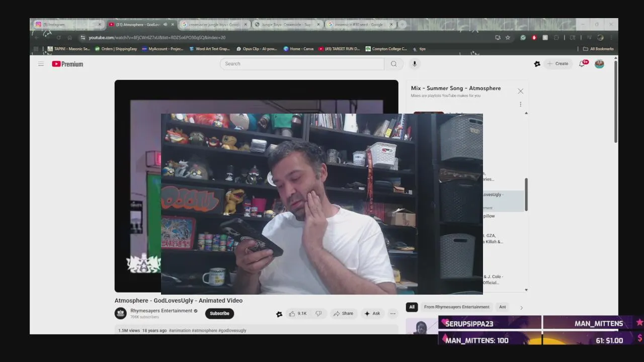
Task: Reload the page
Action: (58, 37)
